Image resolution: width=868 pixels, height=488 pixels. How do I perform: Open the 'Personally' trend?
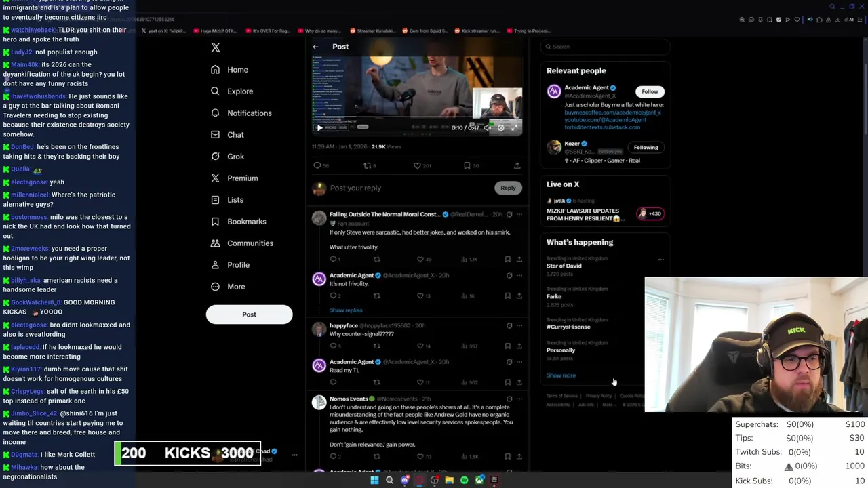pyautogui.click(x=561, y=350)
